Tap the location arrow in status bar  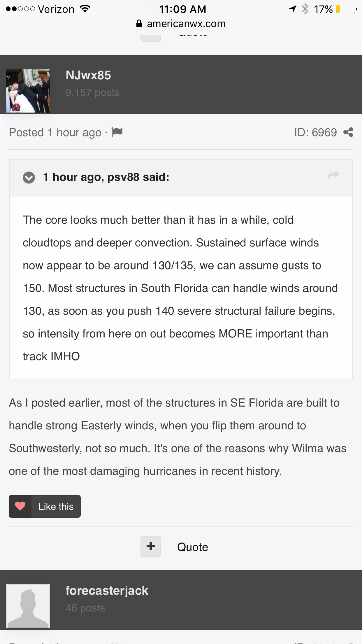click(x=293, y=9)
